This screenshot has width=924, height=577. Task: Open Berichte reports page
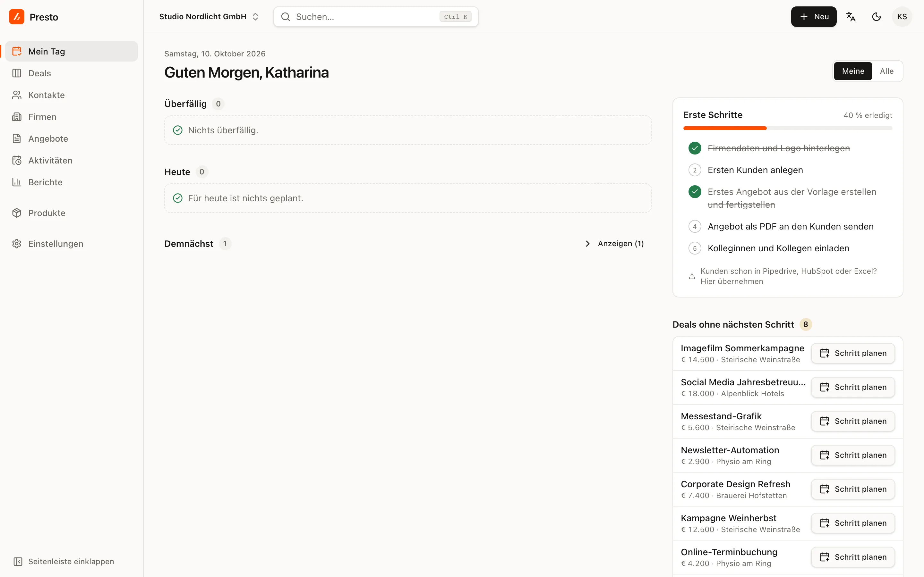point(72,182)
